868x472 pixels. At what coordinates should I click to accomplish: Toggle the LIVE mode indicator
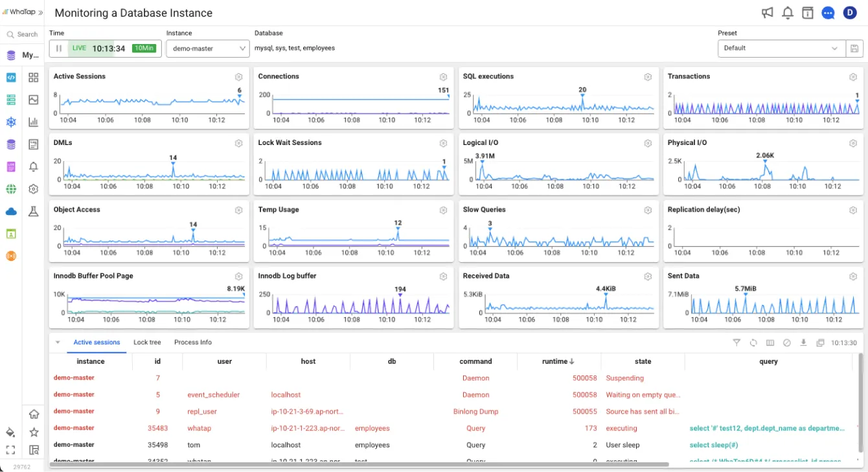(x=79, y=49)
